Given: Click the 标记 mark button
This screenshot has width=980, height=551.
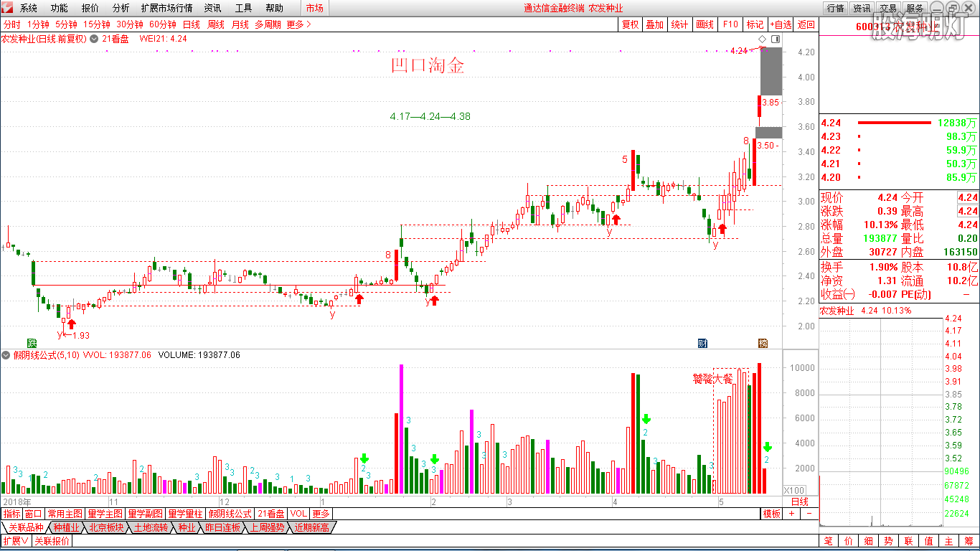Looking at the screenshot, I should click(x=755, y=24).
